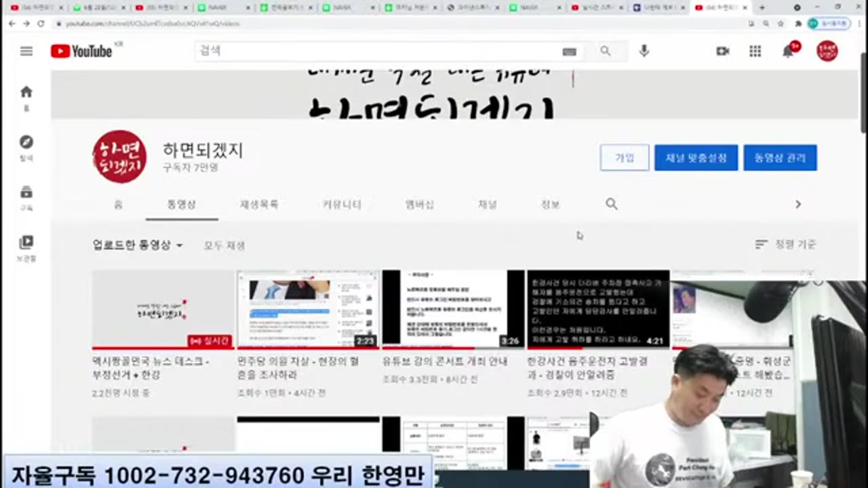The width and height of the screenshot is (868, 488).
Task: Click the 구독자 7만명 subscriber count
Action: (191, 167)
